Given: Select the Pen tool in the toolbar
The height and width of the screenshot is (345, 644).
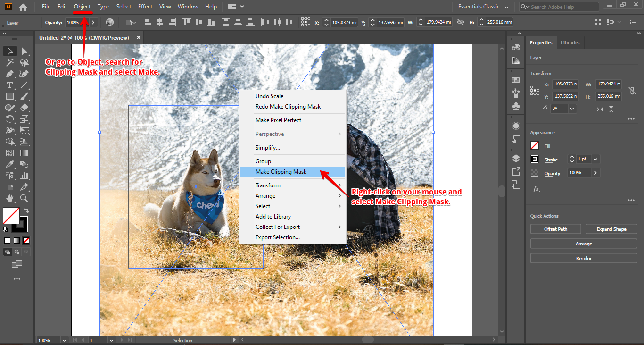Looking at the screenshot, I should click(x=9, y=74).
